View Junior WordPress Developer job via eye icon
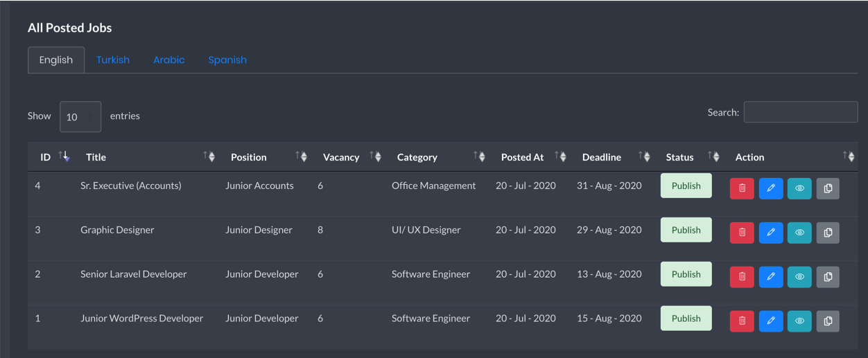Viewport: 868px width, 358px height. (799, 321)
